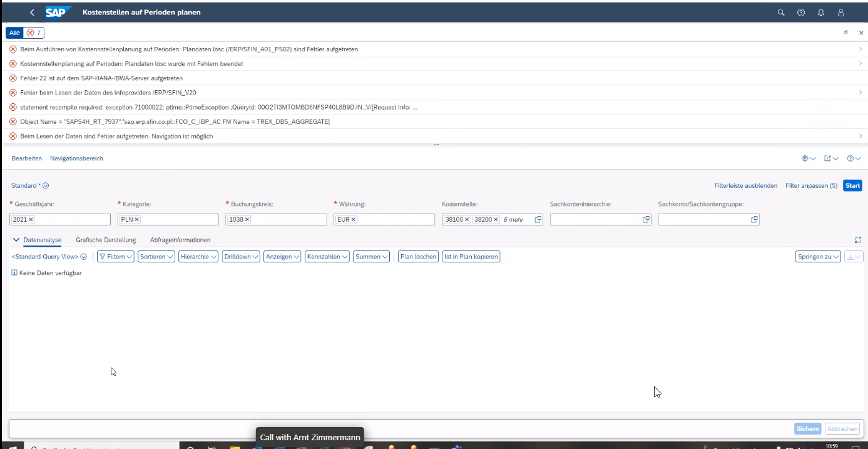Switch to Grafische Darstellung tab
868x449 pixels.
click(x=106, y=240)
